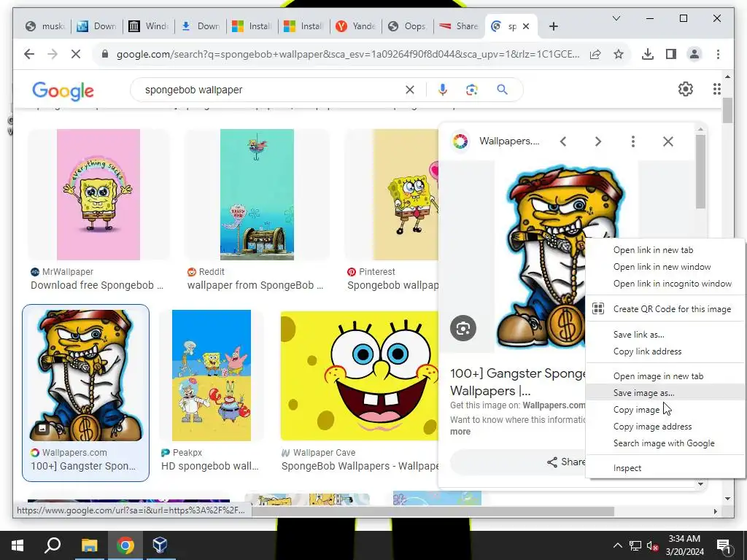
Task: Open the tab search dropdown
Action: coord(616,18)
